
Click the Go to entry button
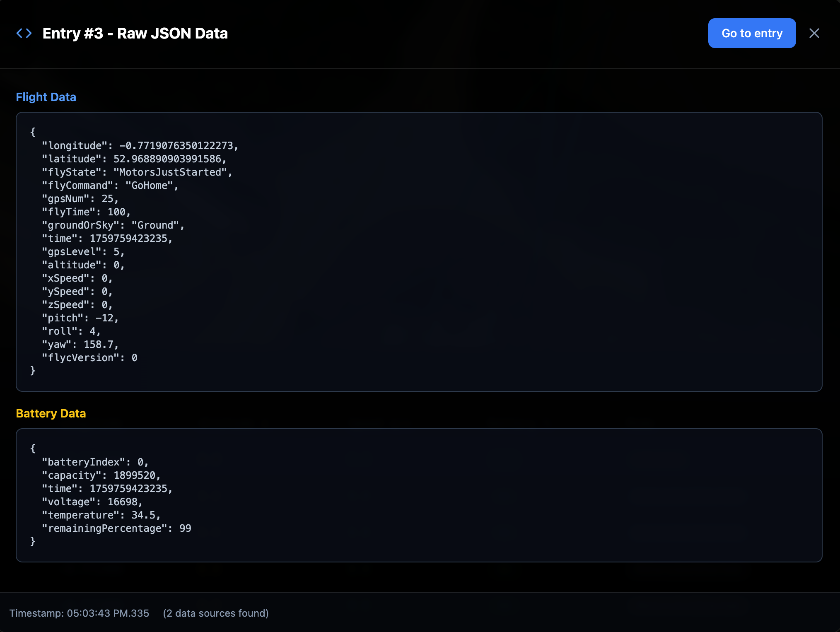click(x=752, y=33)
